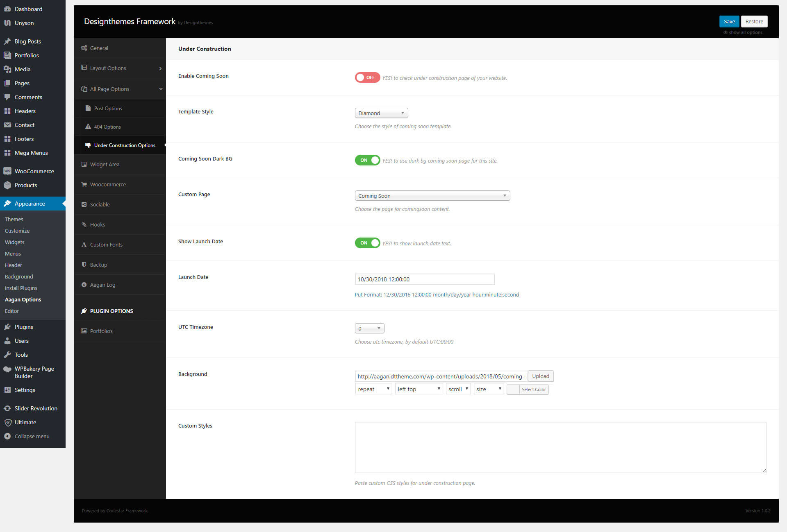The height and width of the screenshot is (532, 787).
Task: Click the Products box icon
Action: click(7, 185)
